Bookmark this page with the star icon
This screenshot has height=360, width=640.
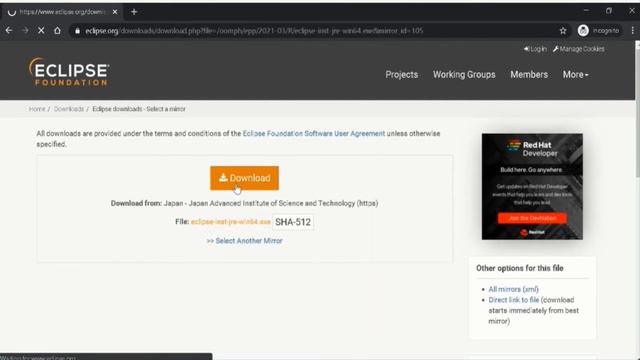(x=563, y=31)
